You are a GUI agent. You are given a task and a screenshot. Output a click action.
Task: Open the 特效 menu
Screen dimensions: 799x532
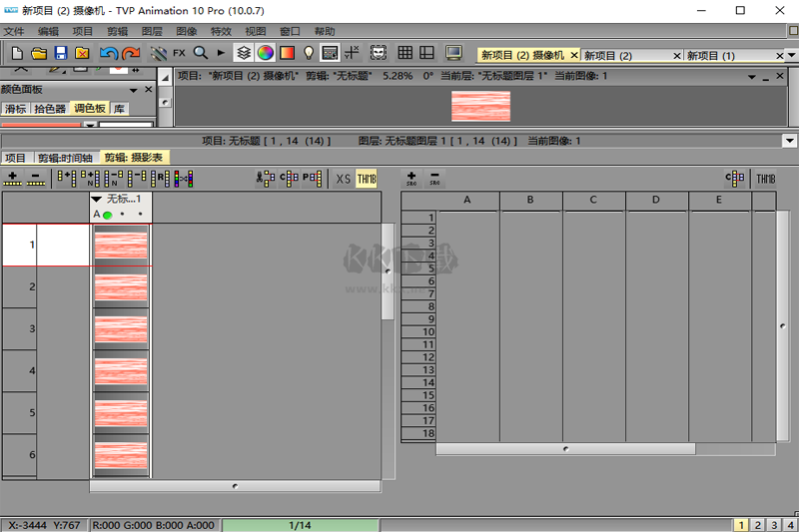(220, 31)
